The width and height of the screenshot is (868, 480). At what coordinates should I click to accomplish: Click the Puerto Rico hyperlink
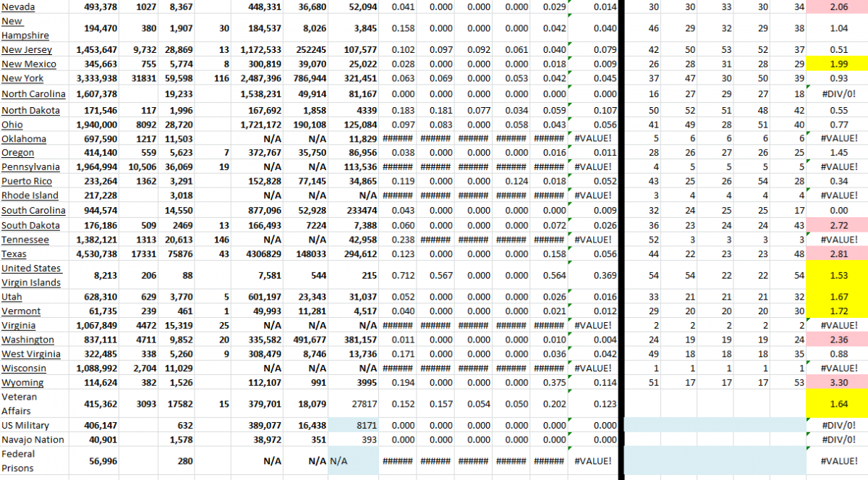coord(25,181)
